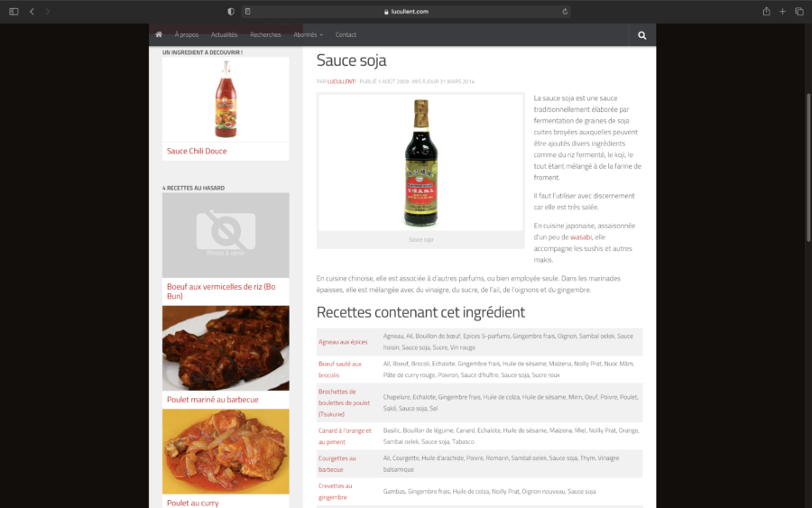Screen dimensions: 812x508
Task: Click the soy sauce bottle image
Action: point(420,162)
